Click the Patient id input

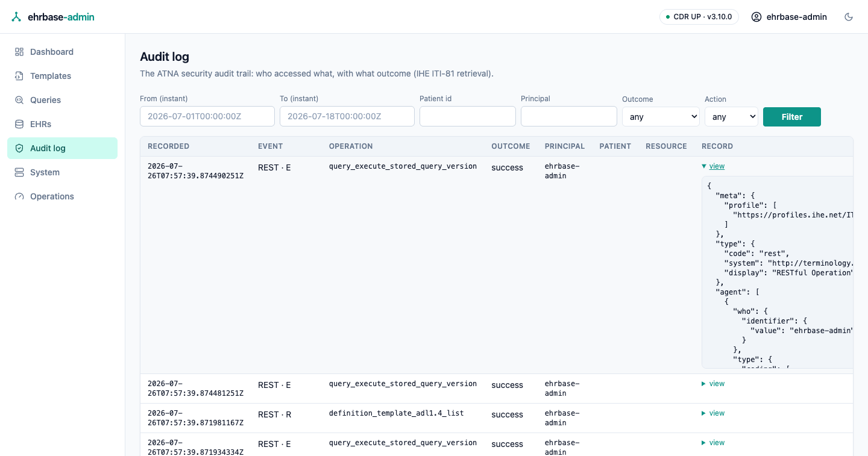click(468, 116)
